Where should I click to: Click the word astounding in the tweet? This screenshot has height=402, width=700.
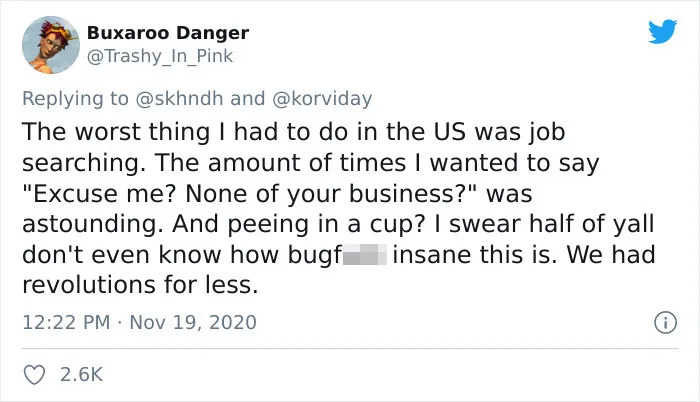pos(92,225)
